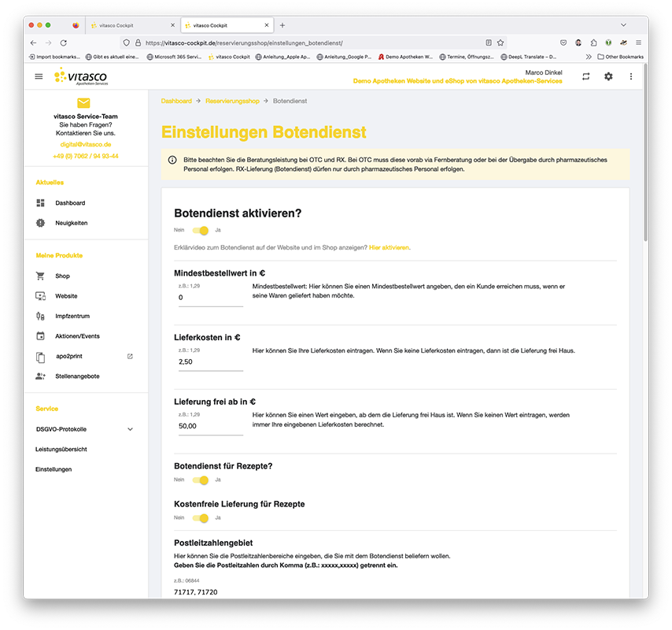Click the vitasco logo
Image resolution: width=672 pixels, height=630 pixels.
pyautogui.click(x=80, y=76)
